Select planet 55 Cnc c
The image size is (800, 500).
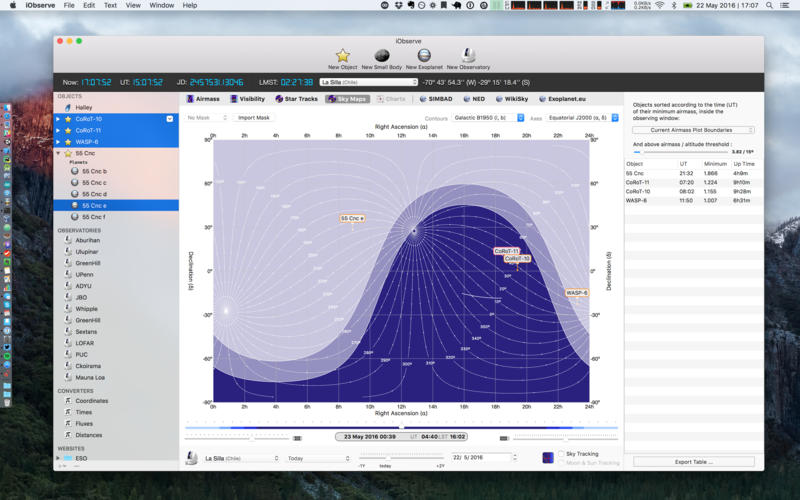pyautogui.click(x=116, y=183)
